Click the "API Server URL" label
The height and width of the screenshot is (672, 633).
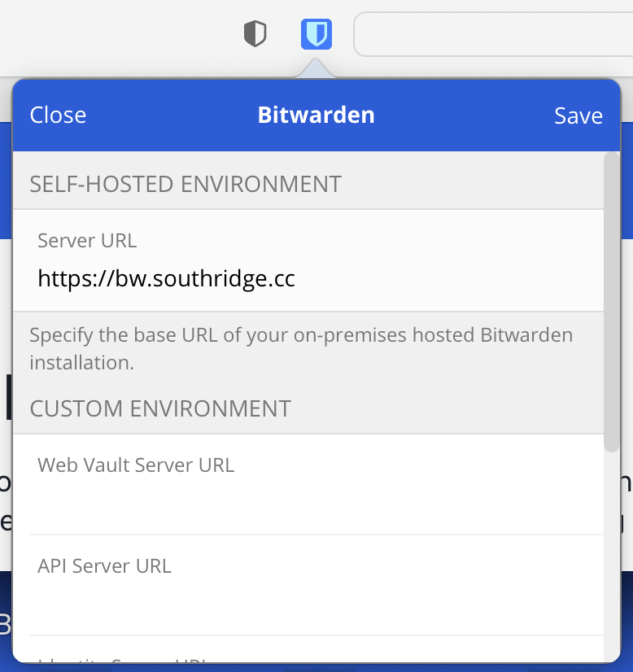[104, 565]
